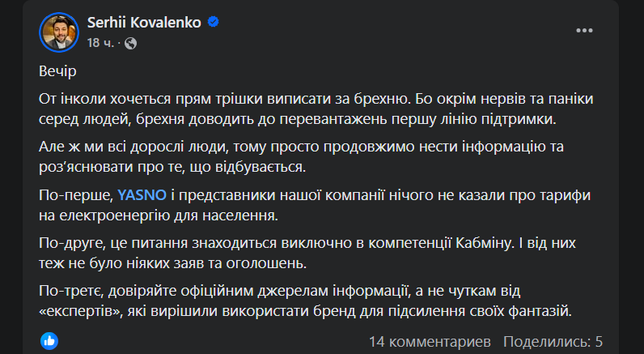View who shared via "Поделились: 5"

pyautogui.click(x=553, y=341)
